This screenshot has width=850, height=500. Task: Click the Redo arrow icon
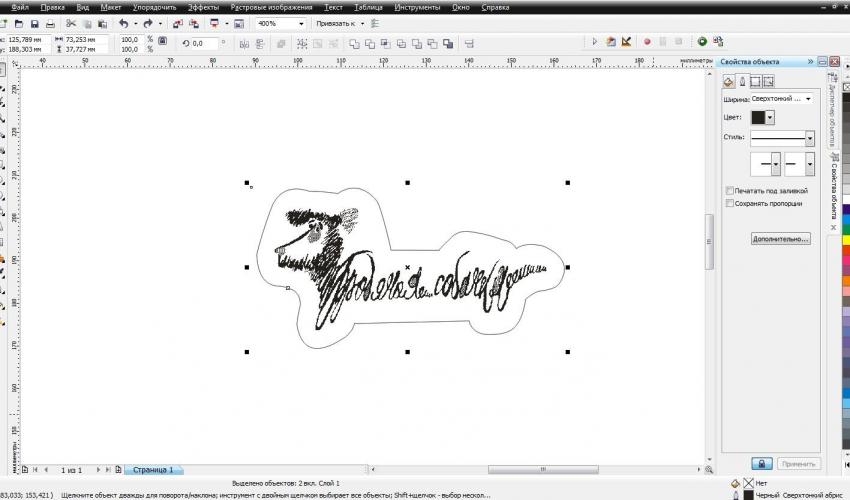tap(148, 23)
